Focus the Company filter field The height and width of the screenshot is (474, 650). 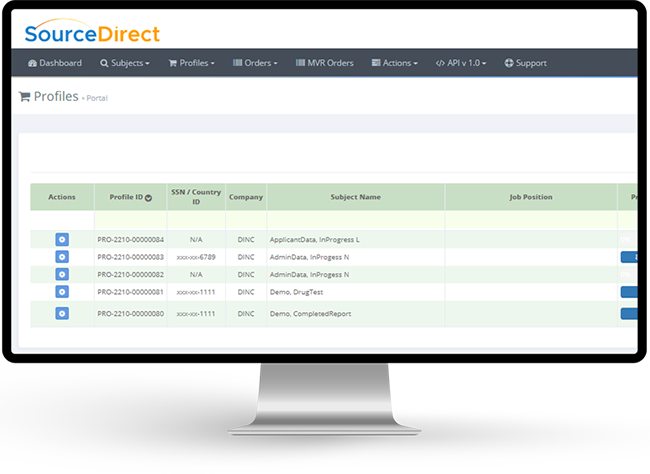click(x=246, y=220)
